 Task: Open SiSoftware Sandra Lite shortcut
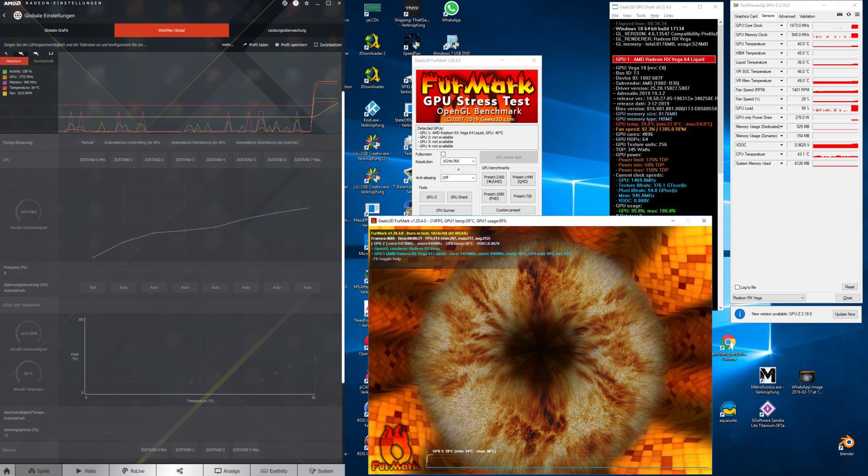[x=767, y=414]
